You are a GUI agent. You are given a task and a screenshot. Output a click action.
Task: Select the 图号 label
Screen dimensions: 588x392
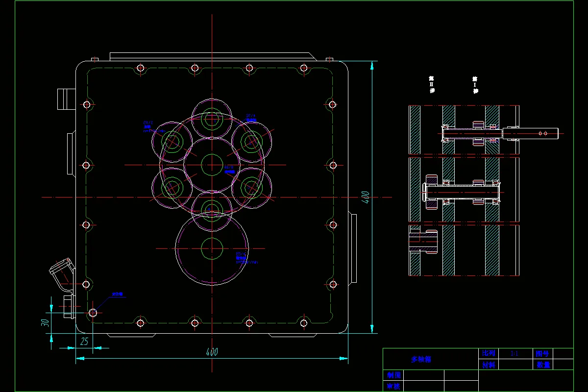[542, 353]
